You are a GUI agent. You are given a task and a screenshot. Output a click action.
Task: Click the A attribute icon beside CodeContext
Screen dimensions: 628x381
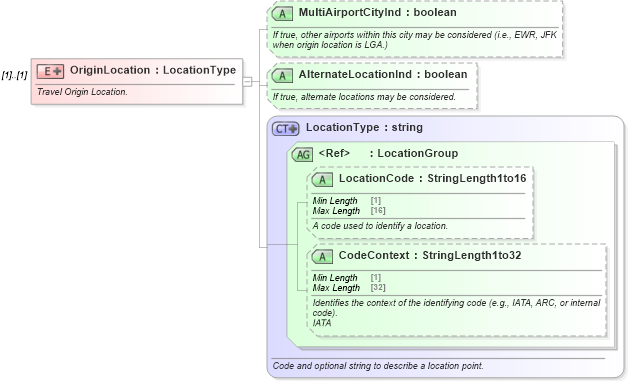(322, 257)
